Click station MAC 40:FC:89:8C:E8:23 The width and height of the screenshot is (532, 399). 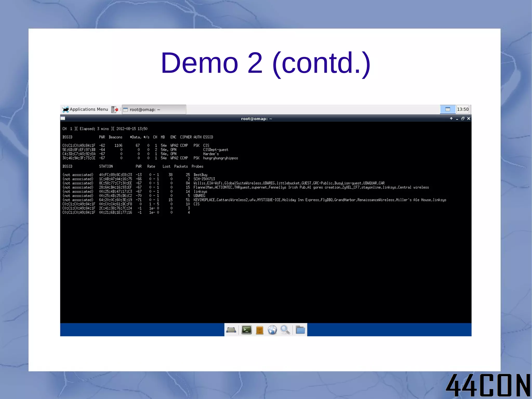click(116, 175)
